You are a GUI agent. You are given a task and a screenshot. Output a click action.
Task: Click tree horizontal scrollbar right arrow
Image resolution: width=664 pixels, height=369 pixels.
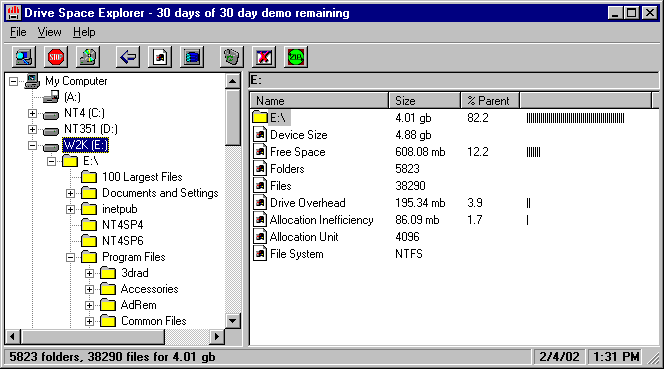pos(217,337)
